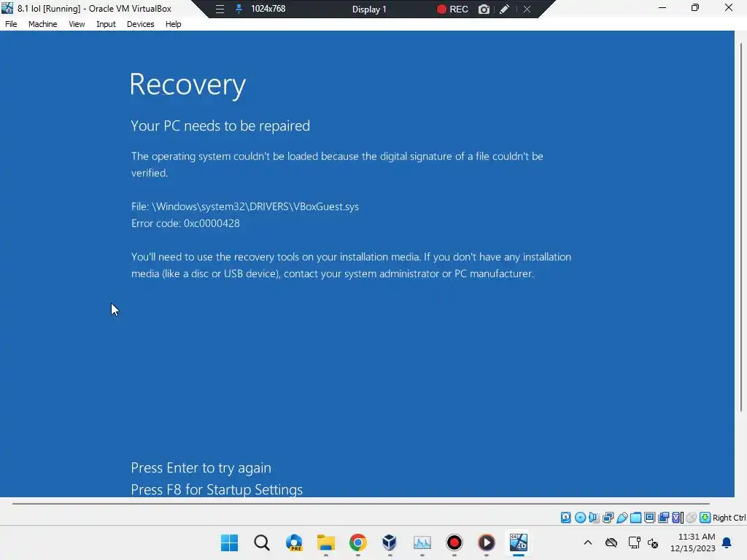This screenshot has width=747, height=560.
Task: Open the recorder hamburger menu
Action: point(220,9)
